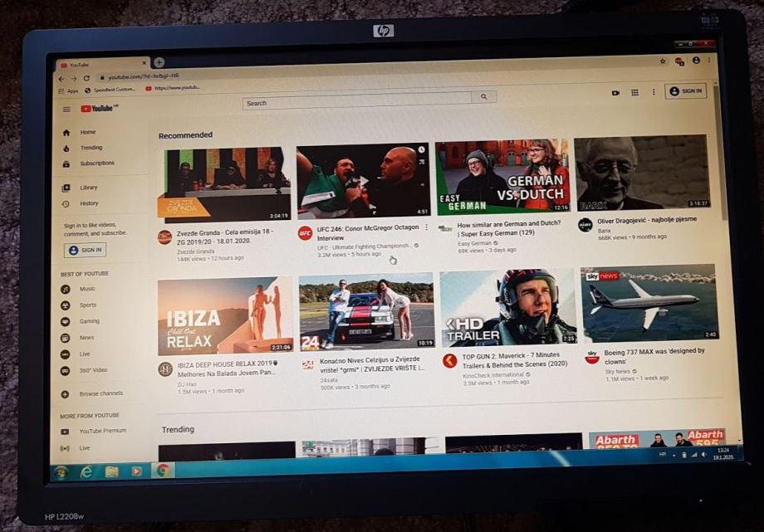Bookmark page with star icon
Image resolution: width=764 pixels, height=532 pixels.
pyautogui.click(x=663, y=61)
